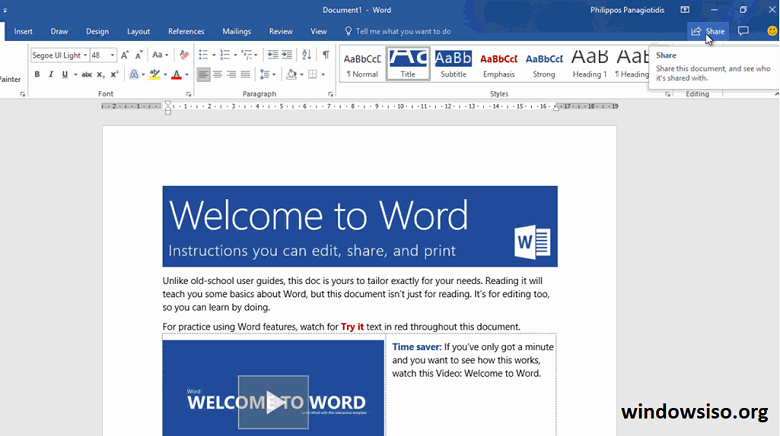
Task: Sort the selected text
Action: (x=306, y=55)
